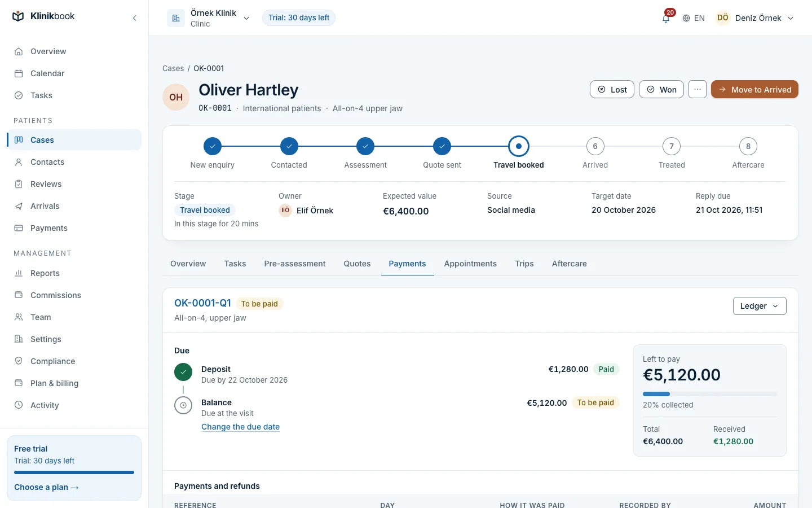Mark the case as Lost
This screenshot has width=812, height=508.
pos(612,89)
